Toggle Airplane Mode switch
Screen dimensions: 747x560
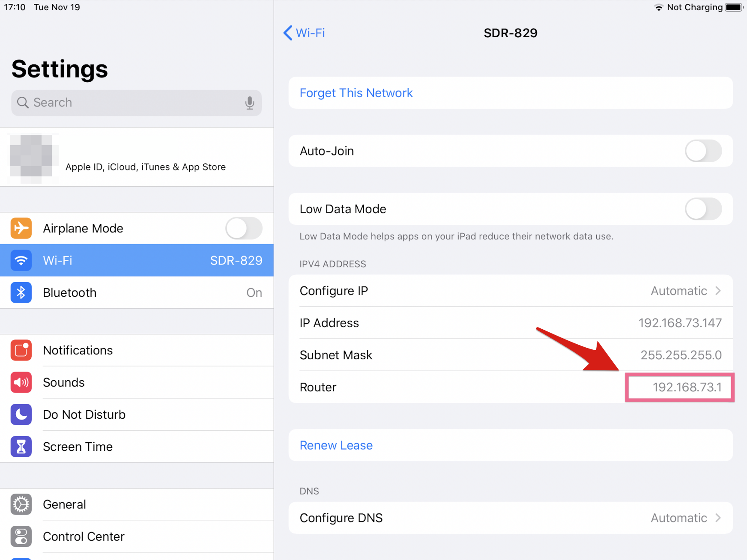click(x=244, y=228)
